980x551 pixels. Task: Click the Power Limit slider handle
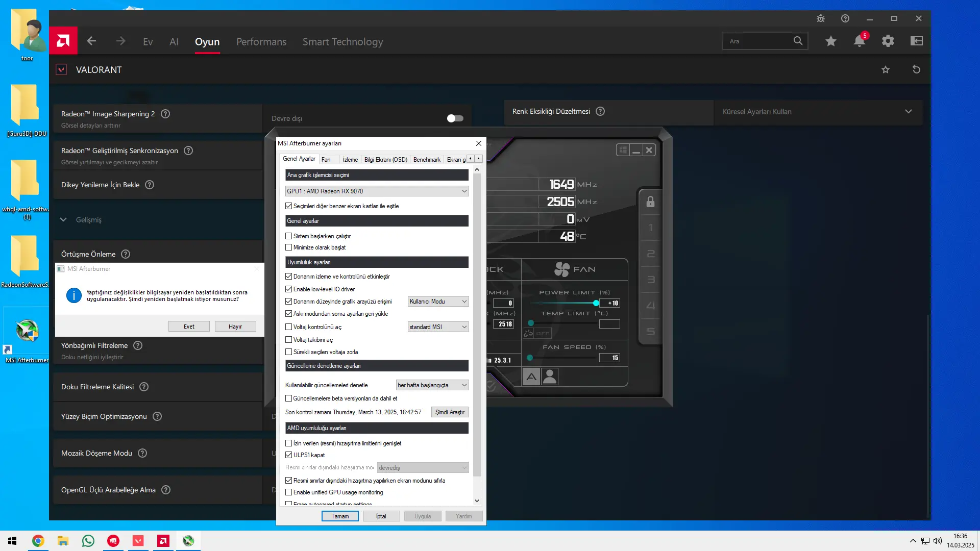(x=596, y=303)
